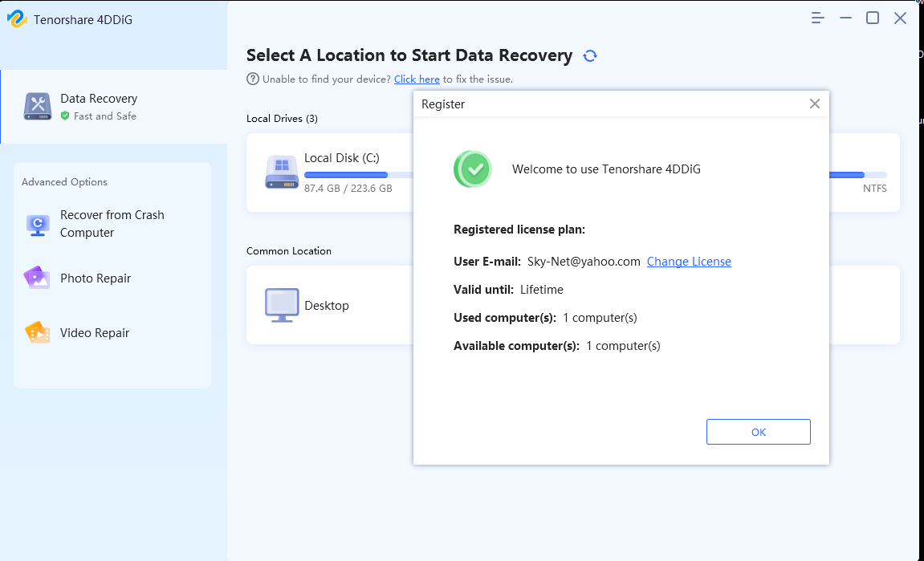Refresh the drive list with refresh icon
This screenshot has height=561, width=924.
coord(590,55)
